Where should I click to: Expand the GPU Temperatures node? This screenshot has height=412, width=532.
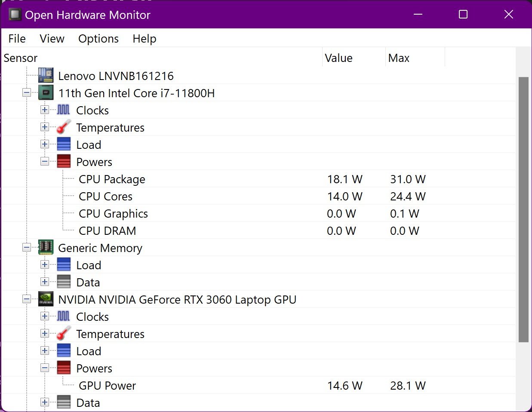pyautogui.click(x=45, y=333)
